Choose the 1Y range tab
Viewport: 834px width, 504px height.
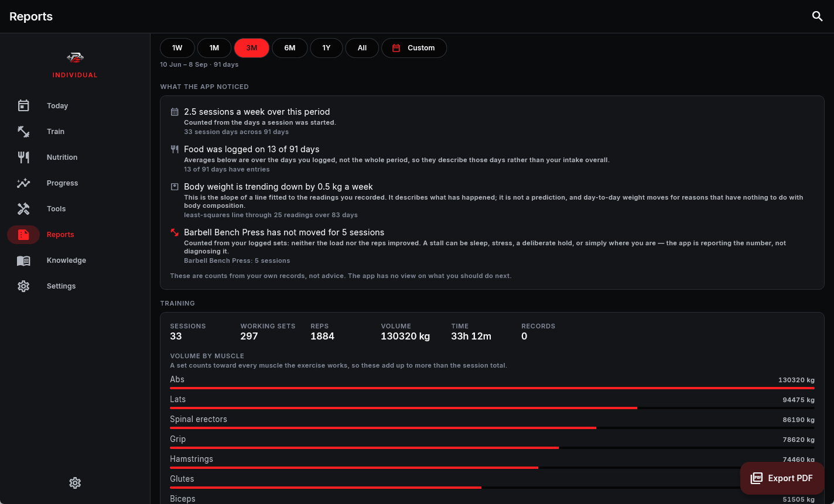pos(326,48)
